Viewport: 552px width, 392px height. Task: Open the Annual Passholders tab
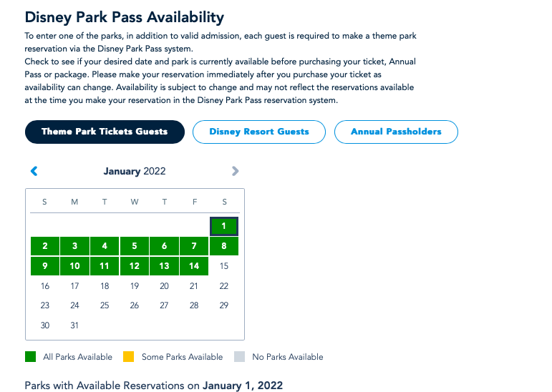(x=396, y=132)
